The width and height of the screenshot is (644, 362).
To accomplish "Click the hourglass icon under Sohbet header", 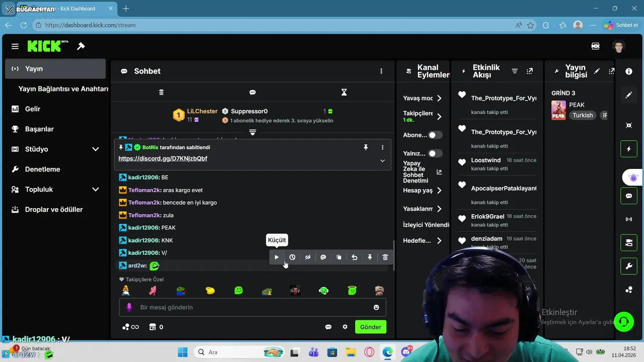I will point(344,93).
